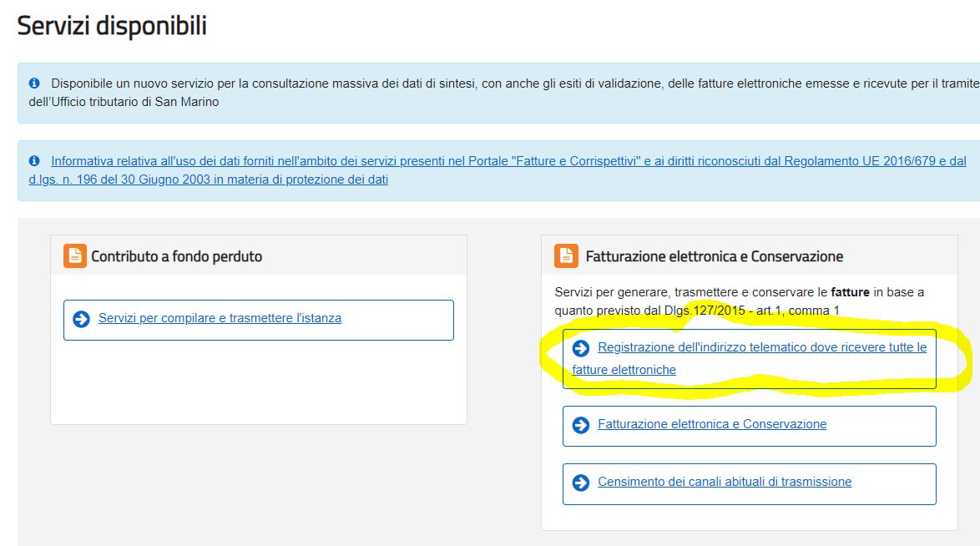
Task: Click the orange document icon for Contributo a fondo perduto
Action: click(x=75, y=256)
